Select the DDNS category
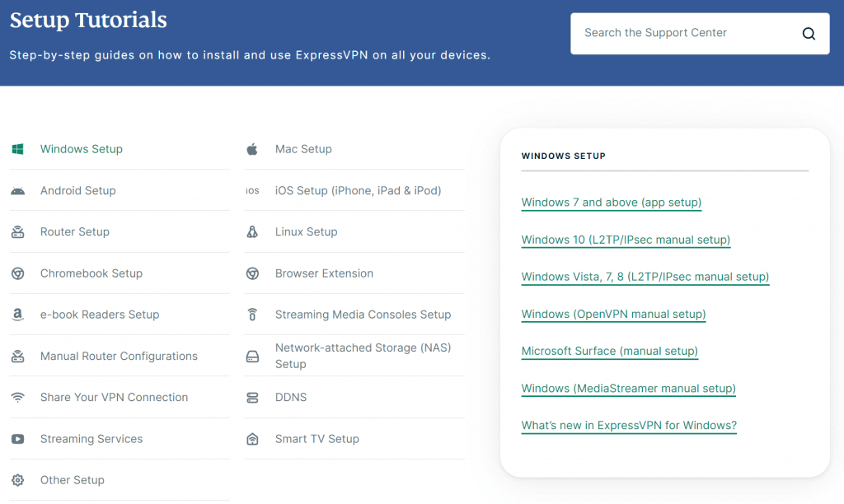The height and width of the screenshot is (504, 844). tap(354, 398)
